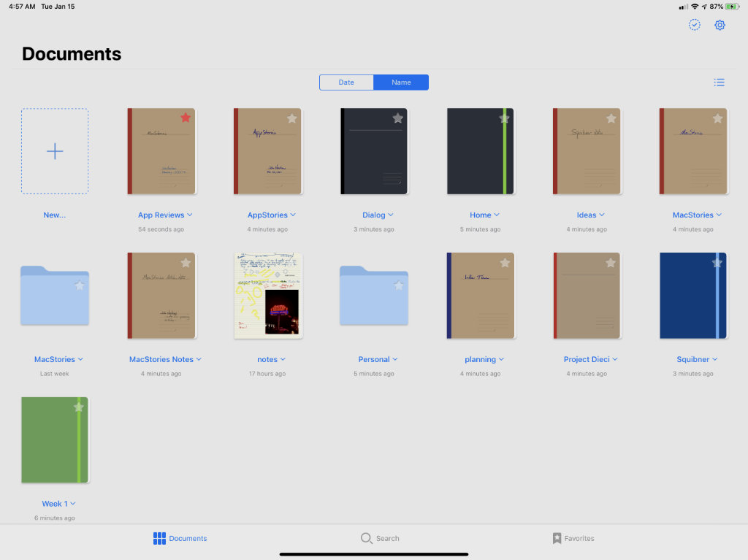Toggle star on the Week 1 notebook

click(79, 407)
